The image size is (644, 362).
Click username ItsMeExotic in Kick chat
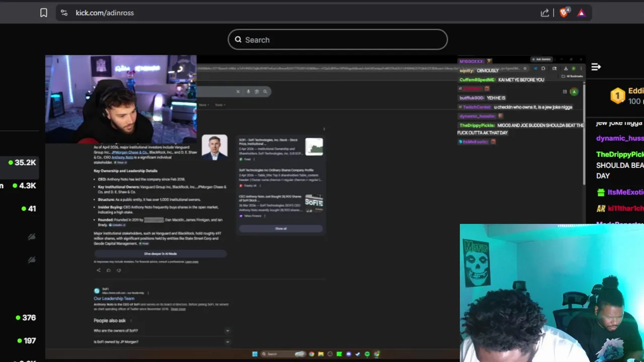(x=626, y=192)
